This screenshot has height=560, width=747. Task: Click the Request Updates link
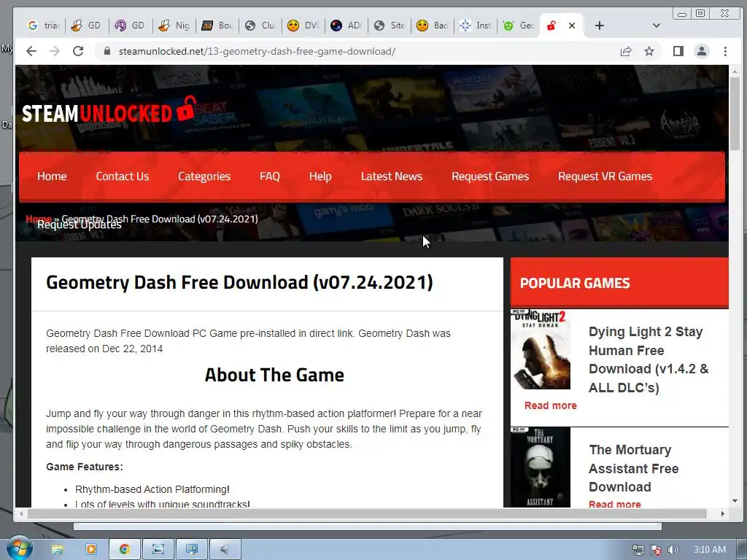(x=80, y=225)
